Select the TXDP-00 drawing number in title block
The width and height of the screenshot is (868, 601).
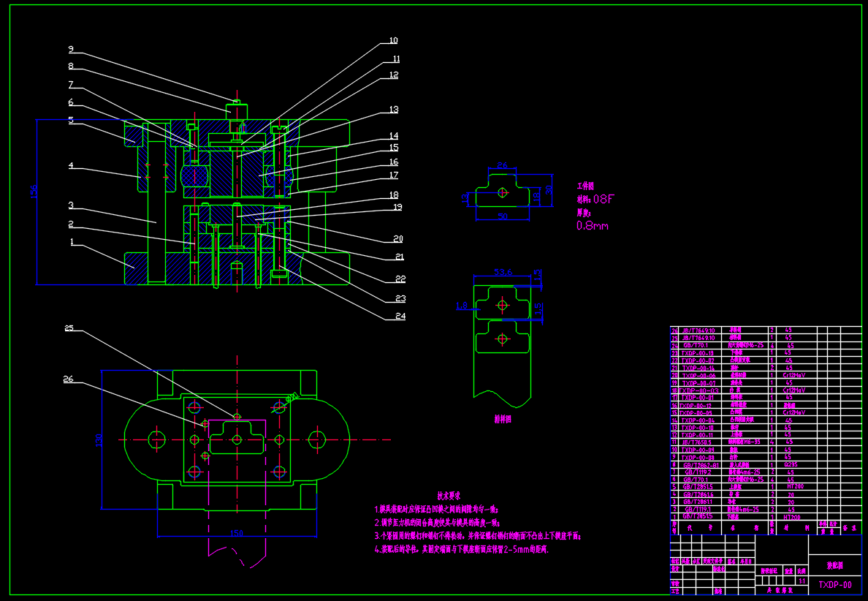click(834, 585)
